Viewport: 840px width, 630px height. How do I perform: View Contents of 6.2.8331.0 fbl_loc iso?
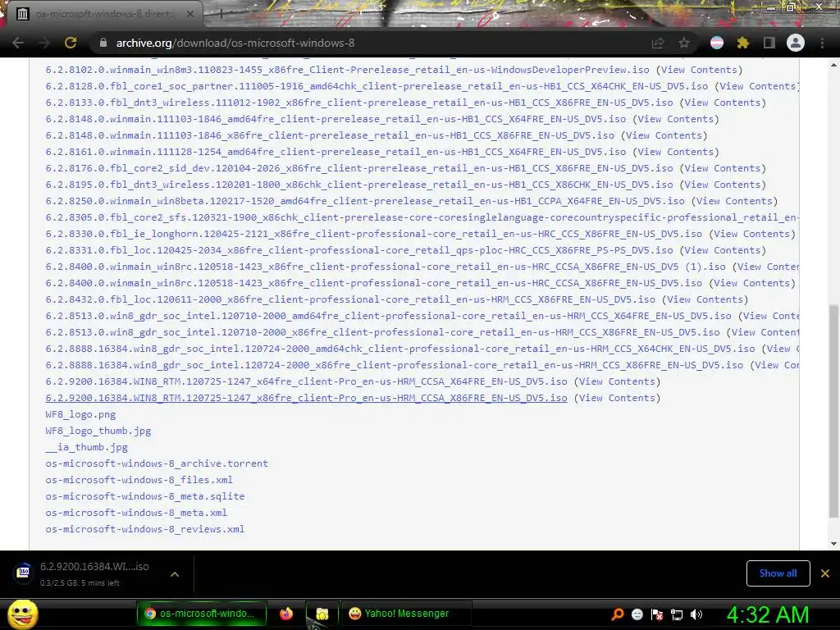[723, 250]
